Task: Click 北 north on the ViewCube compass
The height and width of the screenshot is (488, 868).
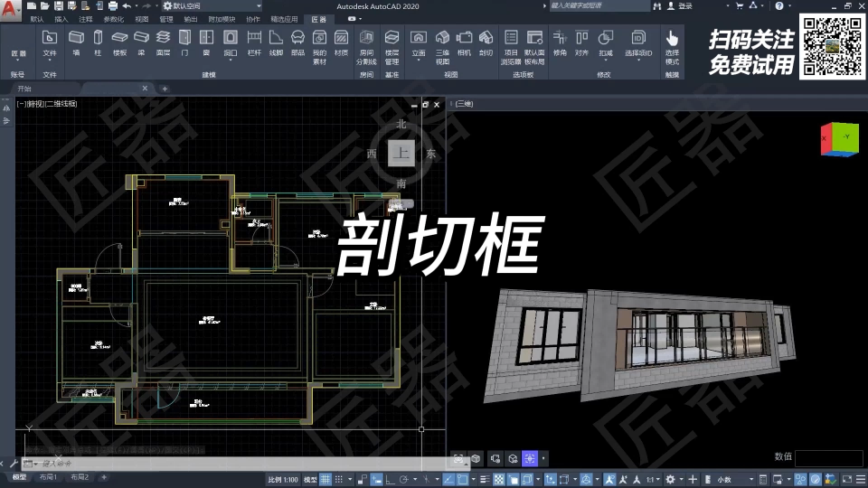Action: (401, 124)
